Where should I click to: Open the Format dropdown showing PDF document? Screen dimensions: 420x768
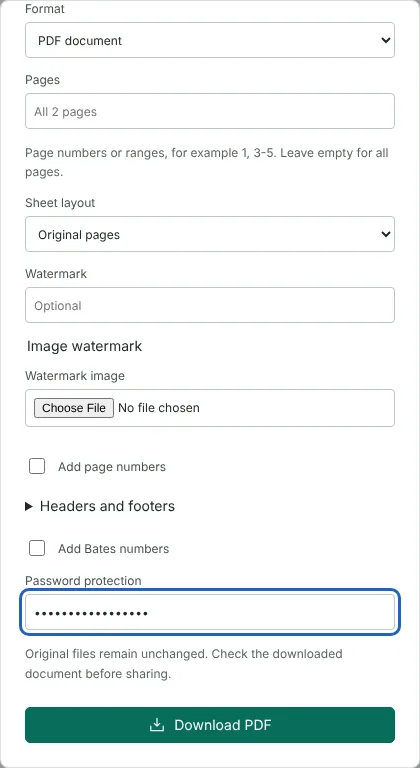tap(210, 40)
